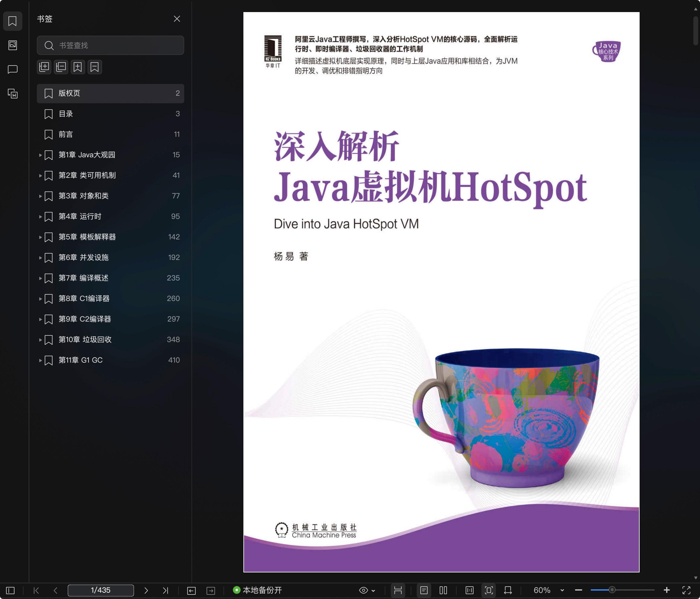Click the next view forward icon
Viewport: 700px width, 599px height.
pyautogui.click(x=211, y=590)
